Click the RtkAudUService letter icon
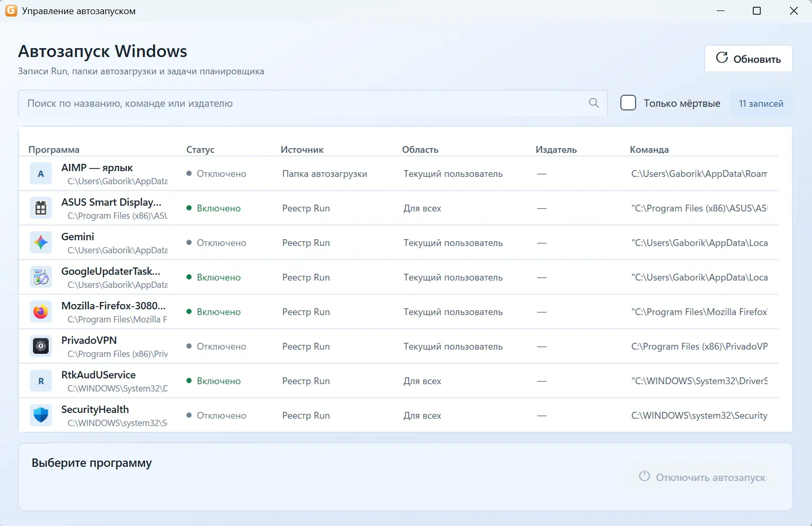 click(41, 381)
